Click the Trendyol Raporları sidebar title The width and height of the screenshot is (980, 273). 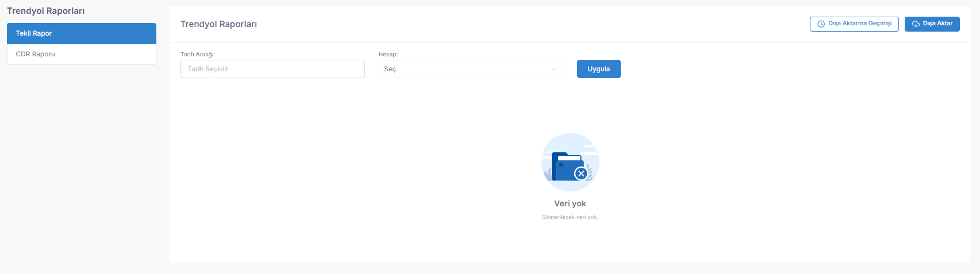[46, 11]
